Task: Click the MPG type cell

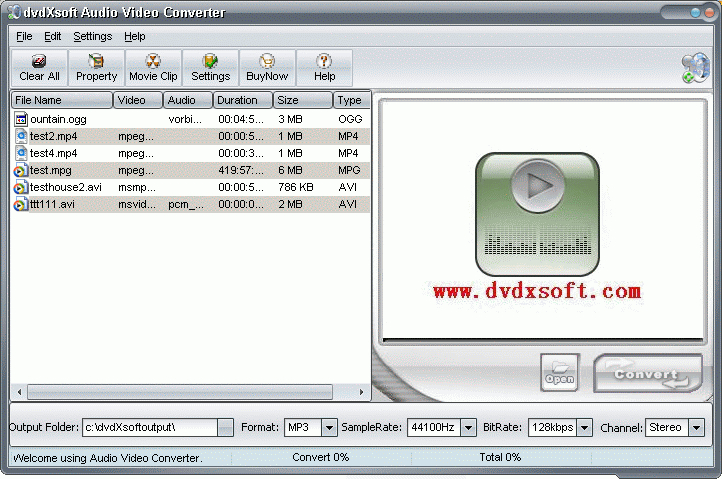Action: pyautogui.click(x=349, y=170)
